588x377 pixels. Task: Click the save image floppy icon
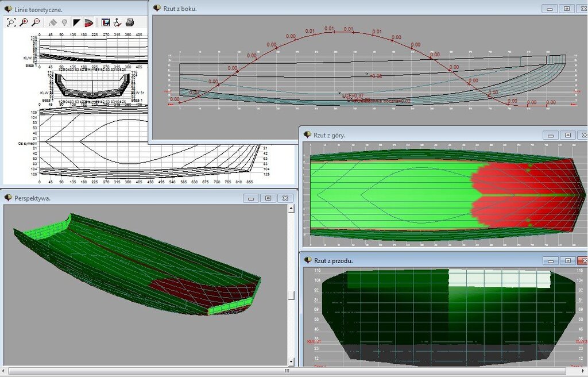[x=106, y=22]
